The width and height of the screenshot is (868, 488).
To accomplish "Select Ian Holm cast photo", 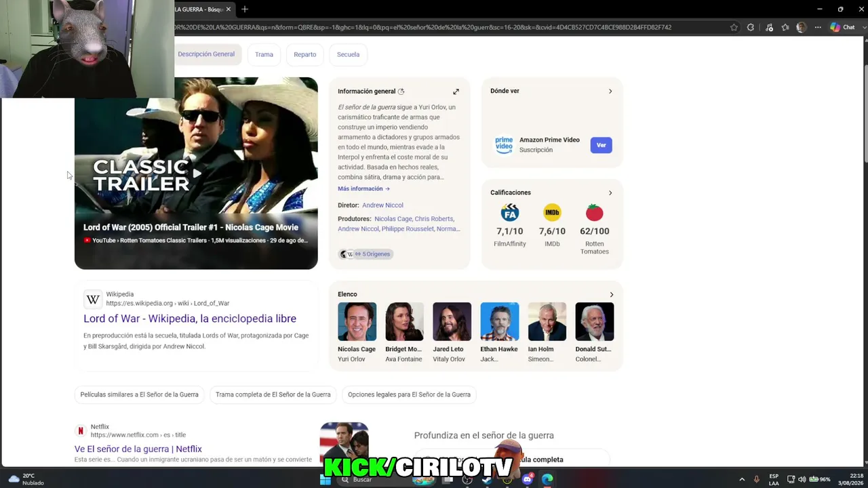I will click(547, 321).
